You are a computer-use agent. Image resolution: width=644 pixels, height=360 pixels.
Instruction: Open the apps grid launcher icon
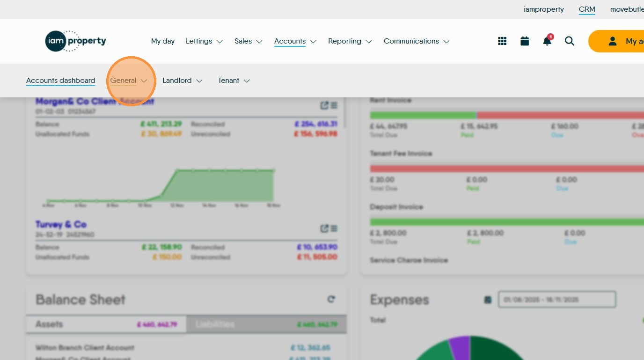tap(502, 41)
